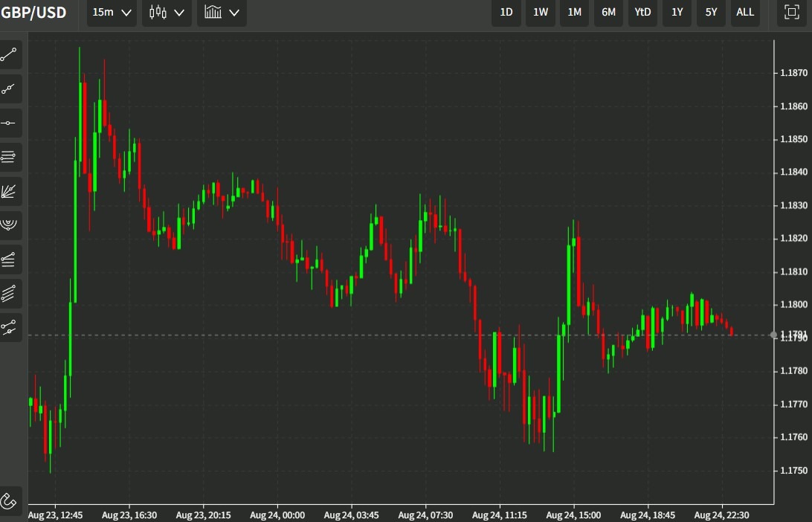Click the 1.1840 price axis label

pos(793,173)
